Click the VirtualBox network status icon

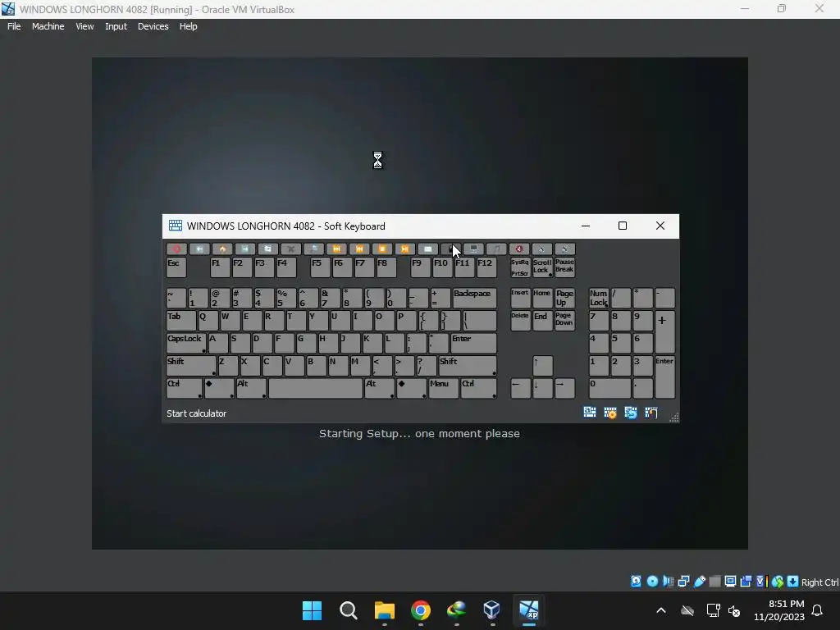(x=683, y=582)
